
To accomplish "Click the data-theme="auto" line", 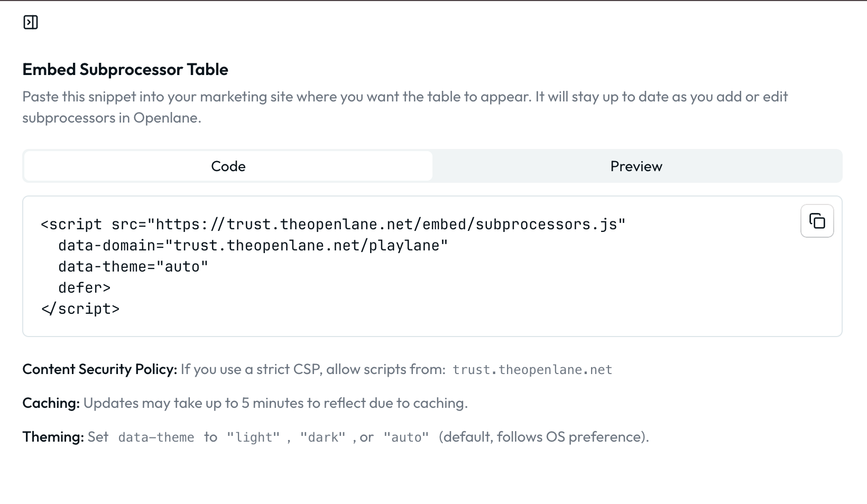I will tap(133, 267).
